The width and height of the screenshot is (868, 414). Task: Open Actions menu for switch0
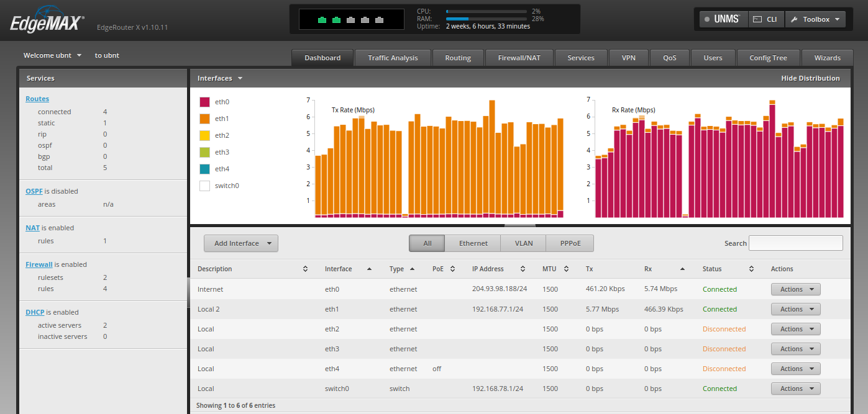pos(795,389)
